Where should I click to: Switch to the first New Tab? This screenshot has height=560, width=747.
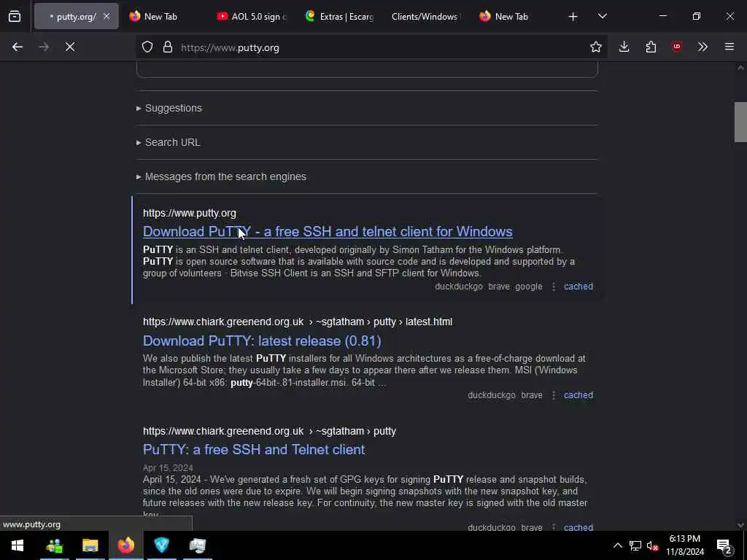(x=162, y=16)
